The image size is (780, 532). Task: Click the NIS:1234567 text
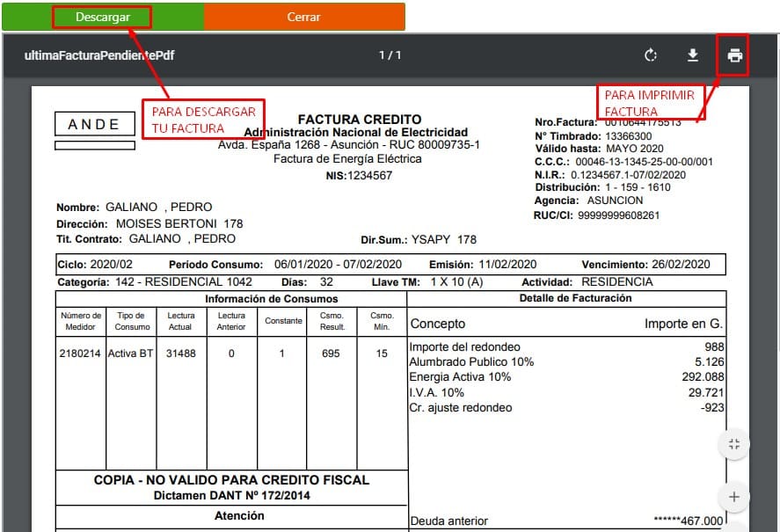tap(359, 176)
